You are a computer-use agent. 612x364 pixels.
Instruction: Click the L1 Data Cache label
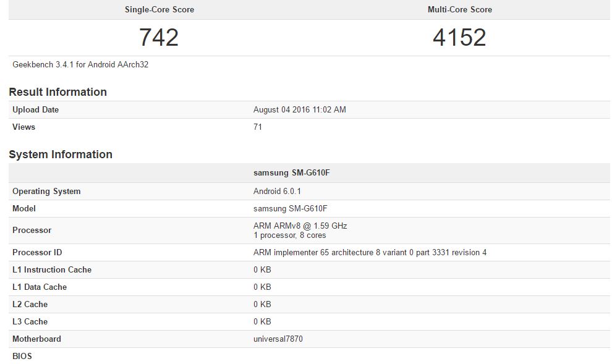click(40, 287)
